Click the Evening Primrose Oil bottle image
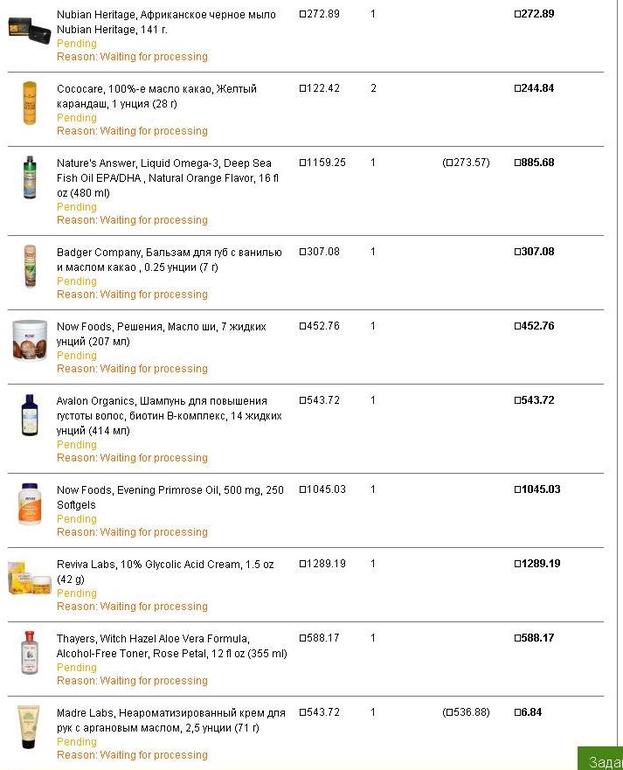The height and width of the screenshot is (770, 623). 29,503
